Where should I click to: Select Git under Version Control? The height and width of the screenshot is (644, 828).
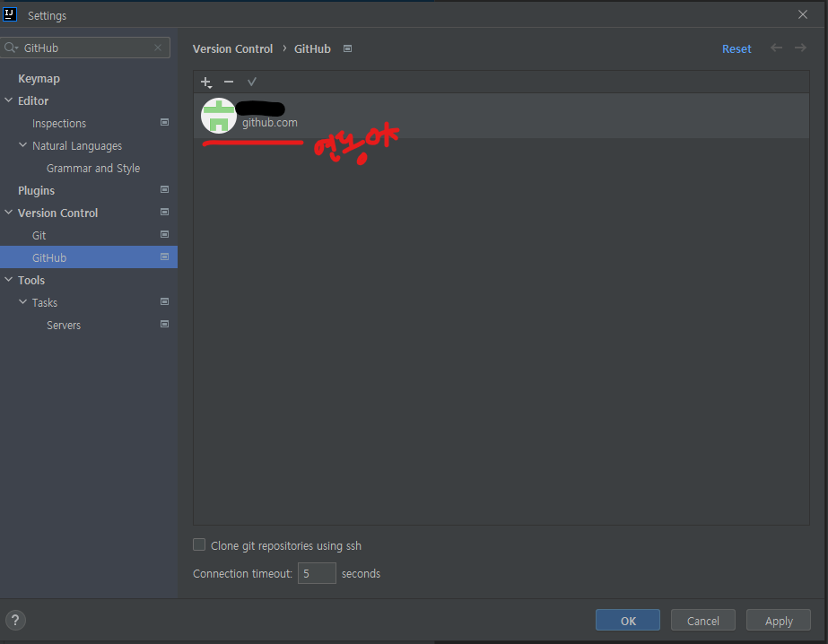[39, 235]
